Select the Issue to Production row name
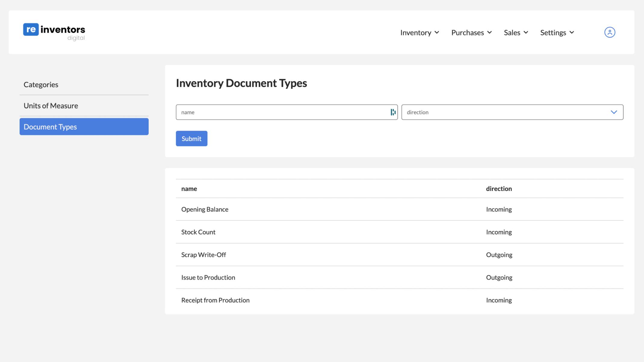This screenshot has width=644, height=362. click(x=208, y=277)
